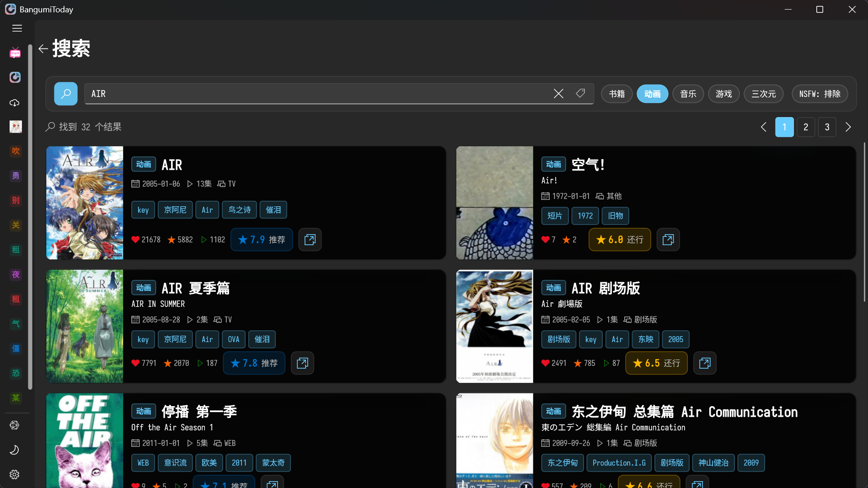Toggle the 动画 category filter
This screenshot has height=488, width=868.
(653, 94)
